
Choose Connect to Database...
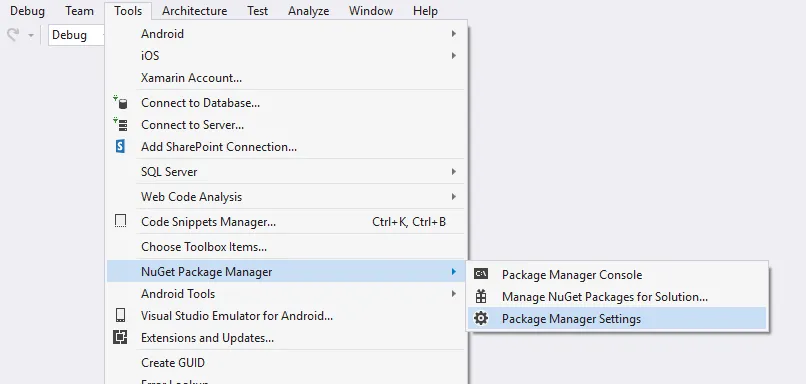click(286, 103)
